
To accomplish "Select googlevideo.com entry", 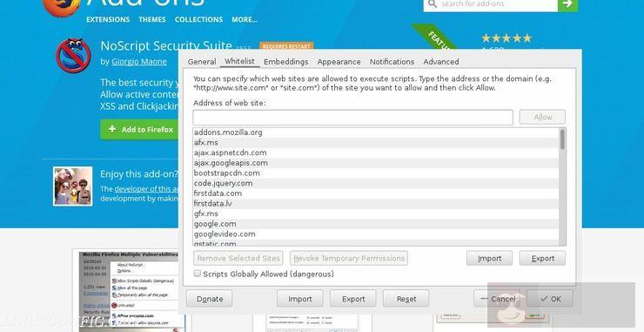I will (376, 234).
